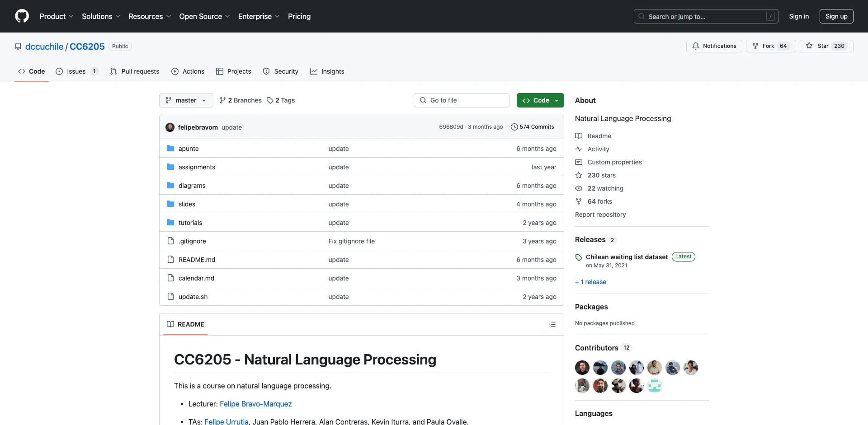This screenshot has height=425, width=868.
Task: Open the Fix gitignore file commit message
Action: pos(351,241)
